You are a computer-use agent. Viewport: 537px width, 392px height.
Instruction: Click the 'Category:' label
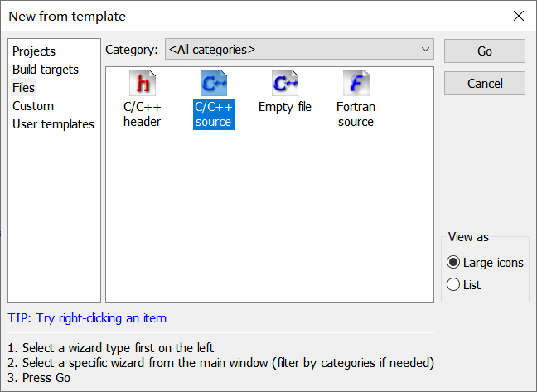(132, 50)
